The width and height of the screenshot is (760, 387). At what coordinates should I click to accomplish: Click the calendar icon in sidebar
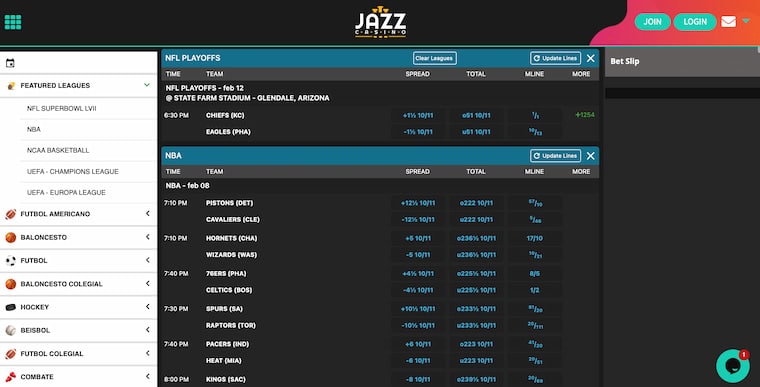click(10, 63)
